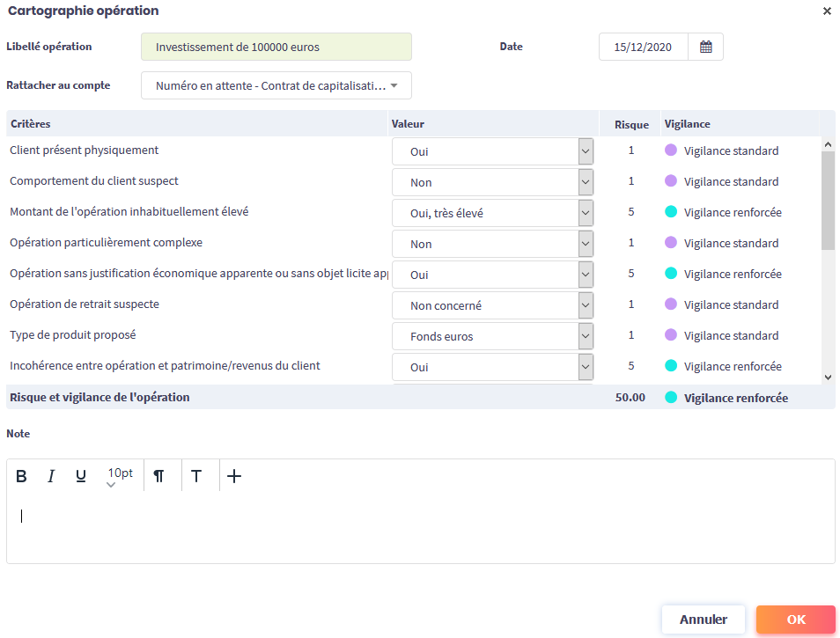Toggle bold formatting in note editor
This screenshot has width=840, height=638.
click(x=22, y=476)
